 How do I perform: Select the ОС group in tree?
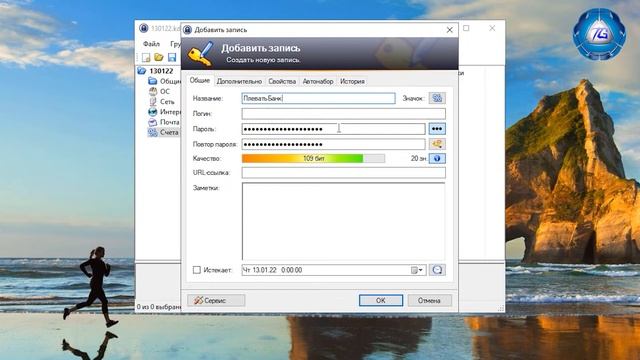[159, 91]
